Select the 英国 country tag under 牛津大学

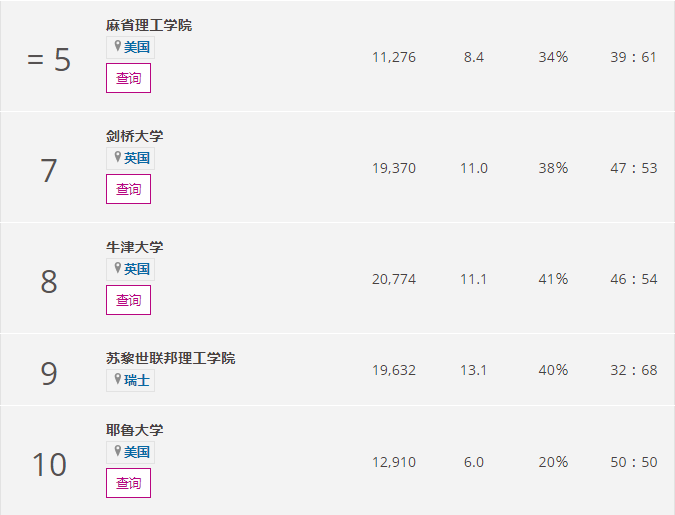click(137, 269)
